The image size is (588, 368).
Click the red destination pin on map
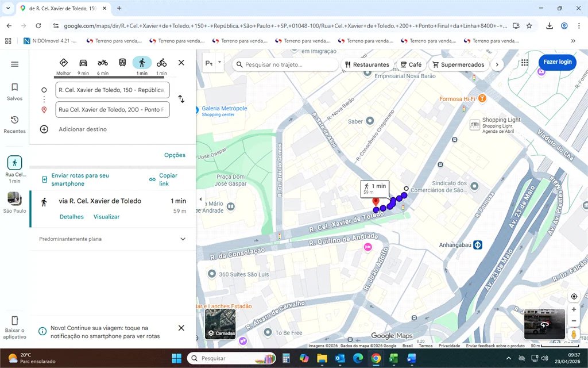tap(376, 202)
